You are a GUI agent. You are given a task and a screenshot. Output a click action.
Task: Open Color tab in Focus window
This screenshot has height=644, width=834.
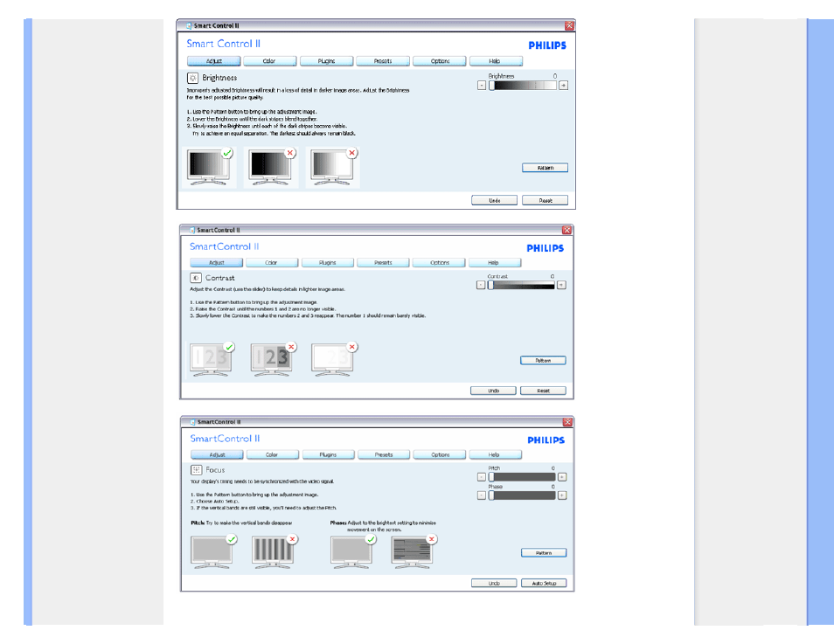272,454
